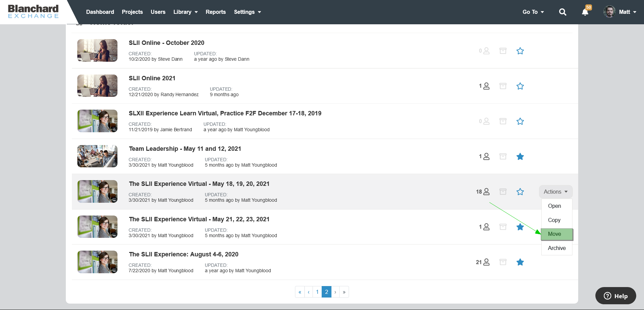This screenshot has width=644, height=310.
Task: Collapse the Actions dropdown button
Action: (x=556, y=192)
